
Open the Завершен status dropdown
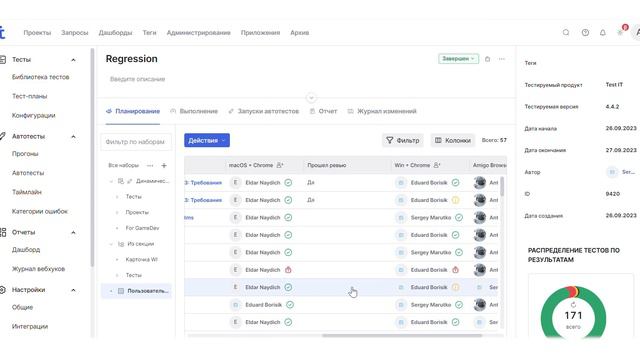[x=458, y=59]
